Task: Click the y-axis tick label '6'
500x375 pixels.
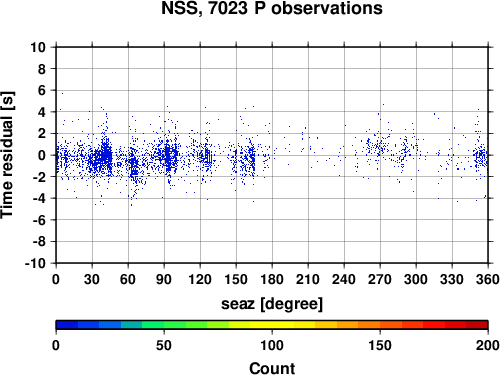Action: [x=41, y=90]
